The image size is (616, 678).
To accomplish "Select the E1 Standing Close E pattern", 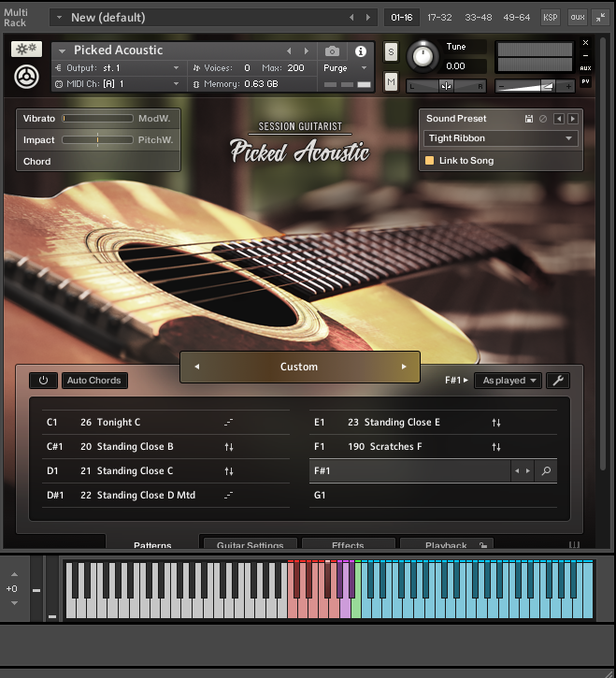I will [x=433, y=423].
